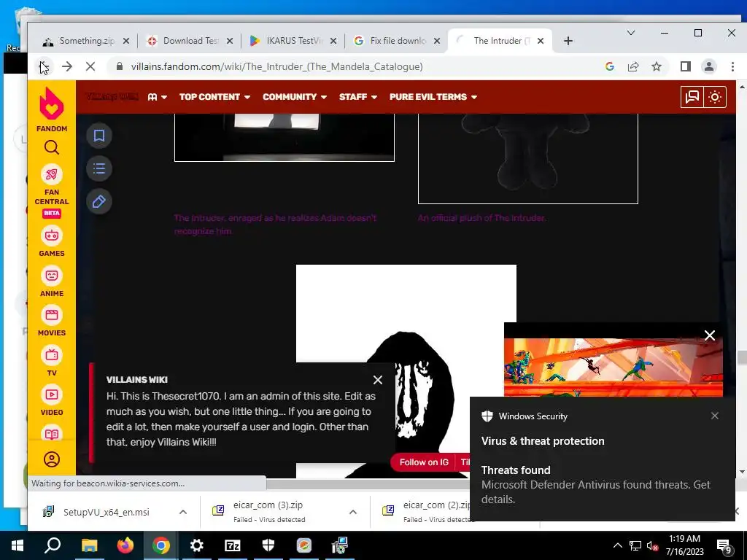Open Windows Security shield in taskbar
The image size is (747, 560).
point(268,545)
